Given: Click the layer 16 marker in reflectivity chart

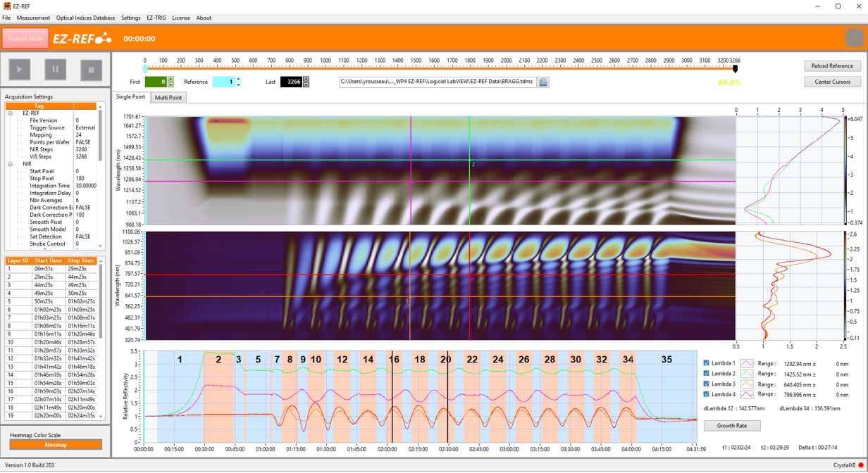Looking at the screenshot, I should tap(394, 359).
